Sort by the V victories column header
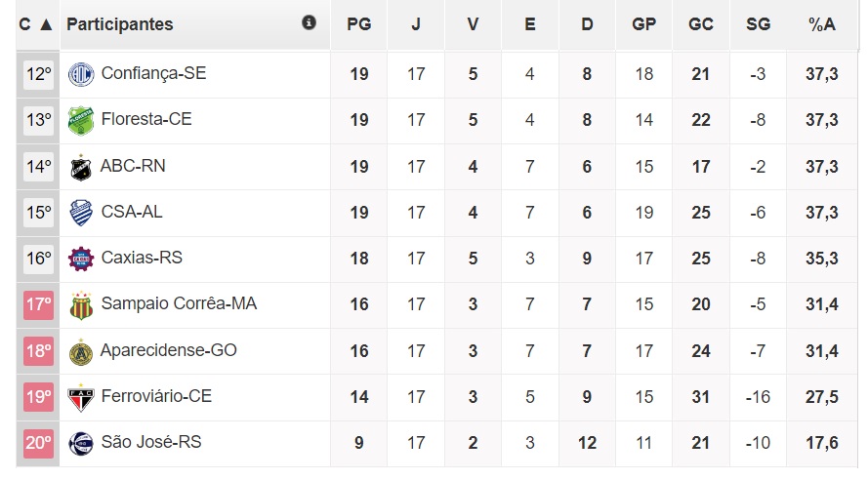 (x=473, y=24)
